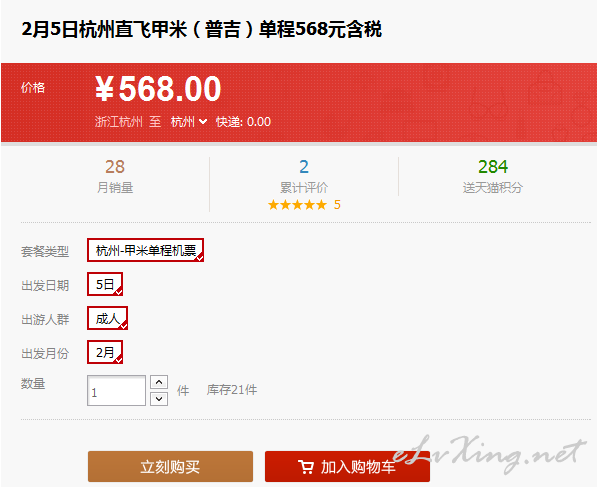
Task: Increase quantity with the up arrow
Action: point(159,382)
